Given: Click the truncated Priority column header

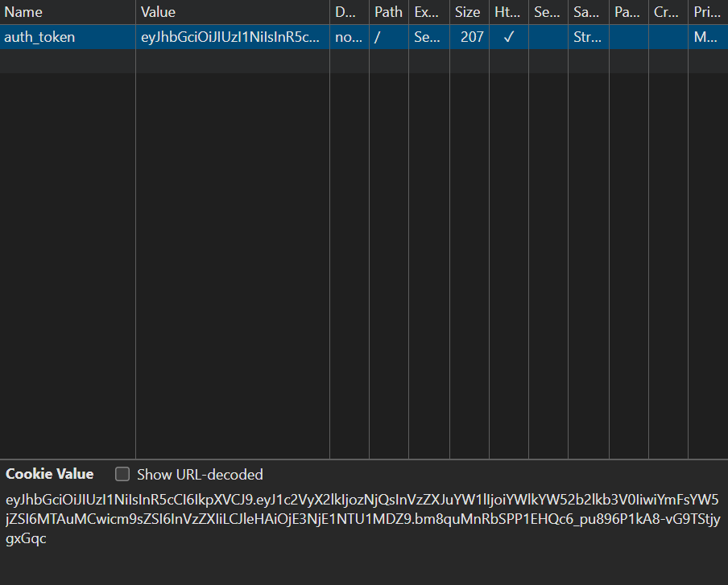Looking at the screenshot, I should pyautogui.click(x=707, y=12).
